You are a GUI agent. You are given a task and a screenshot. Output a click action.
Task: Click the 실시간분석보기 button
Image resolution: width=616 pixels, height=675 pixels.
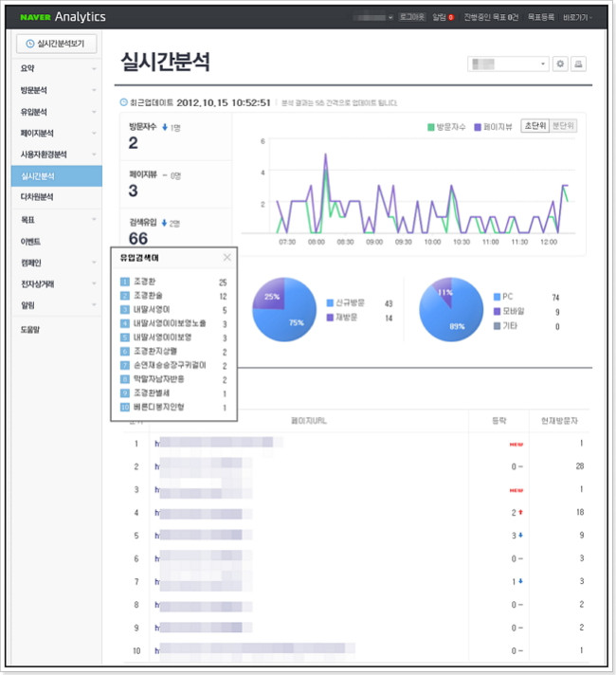pyautogui.click(x=57, y=44)
